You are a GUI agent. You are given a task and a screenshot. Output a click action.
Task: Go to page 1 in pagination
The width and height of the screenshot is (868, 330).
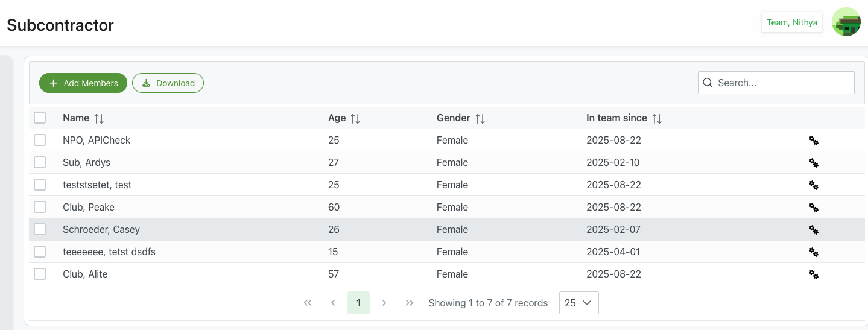click(358, 303)
